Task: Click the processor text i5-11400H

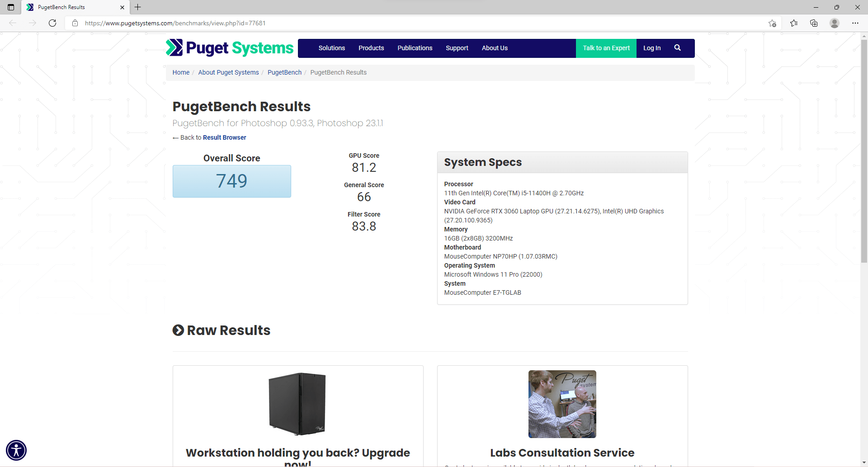Action: pyautogui.click(x=514, y=193)
